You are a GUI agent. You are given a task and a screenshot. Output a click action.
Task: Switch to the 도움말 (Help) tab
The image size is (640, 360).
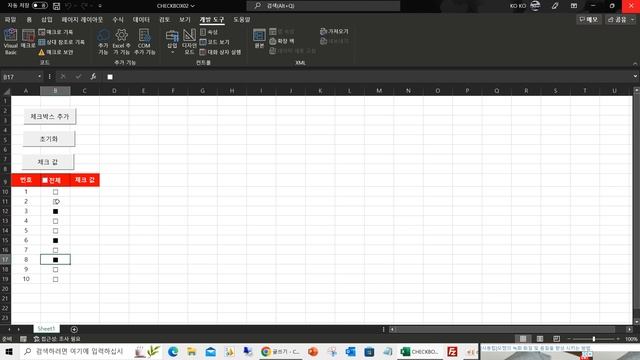pyautogui.click(x=242, y=20)
